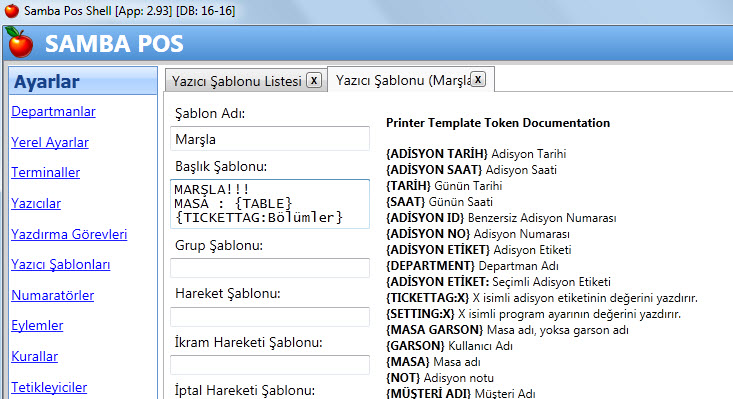Click the {DEPARTMENT} Departman Adı line
Image resolution: width=733 pixels, height=399 pixels.
[x=472, y=266]
